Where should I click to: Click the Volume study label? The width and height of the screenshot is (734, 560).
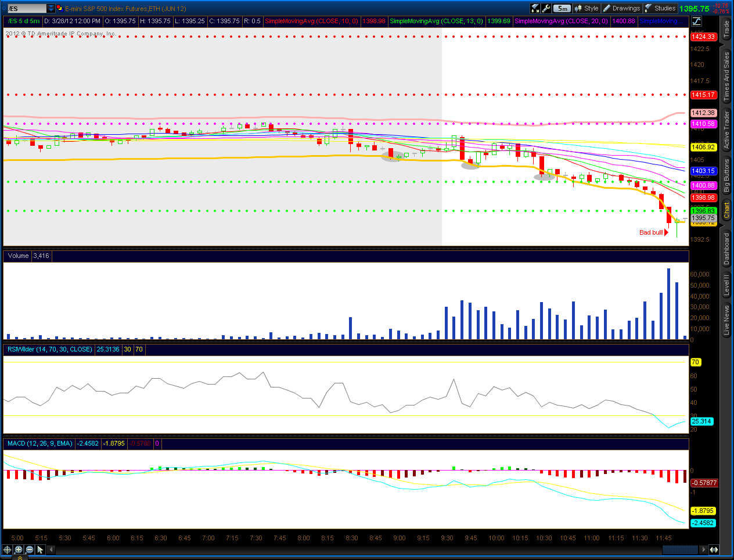click(19, 256)
